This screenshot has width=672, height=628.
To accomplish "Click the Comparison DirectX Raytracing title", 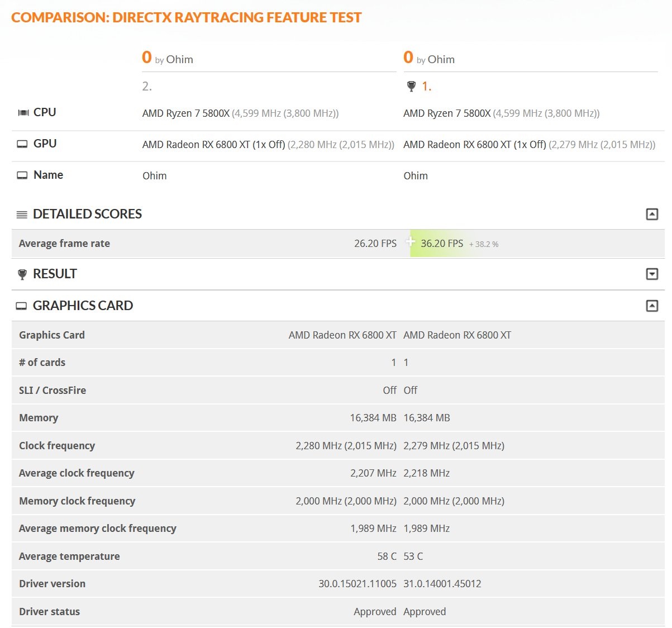I will coord(187,17).
